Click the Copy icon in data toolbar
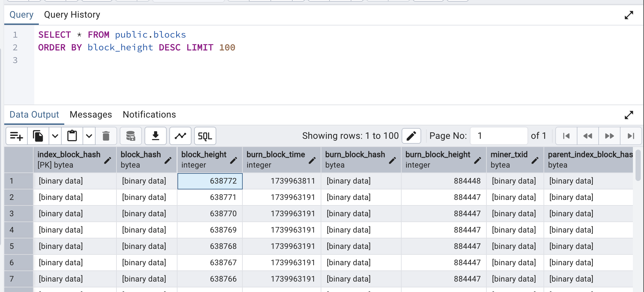Image resolution: width=644 pixels, height=292 pixels. pyautogui.click(x=38, y=136)
